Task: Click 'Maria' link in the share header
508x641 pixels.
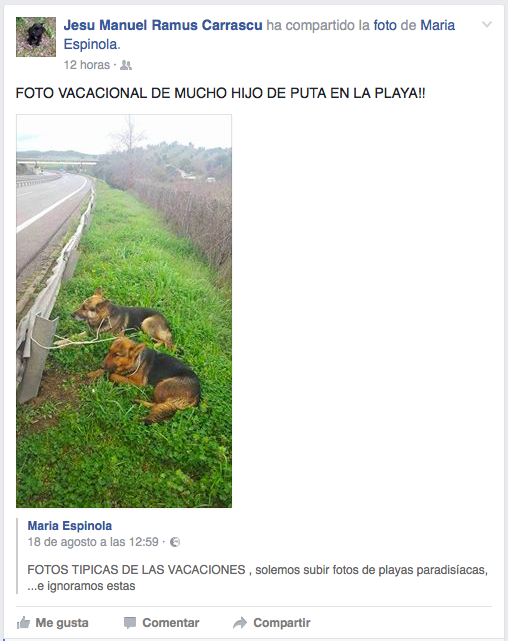Action: pyautogui.click(x=437, y=25)
